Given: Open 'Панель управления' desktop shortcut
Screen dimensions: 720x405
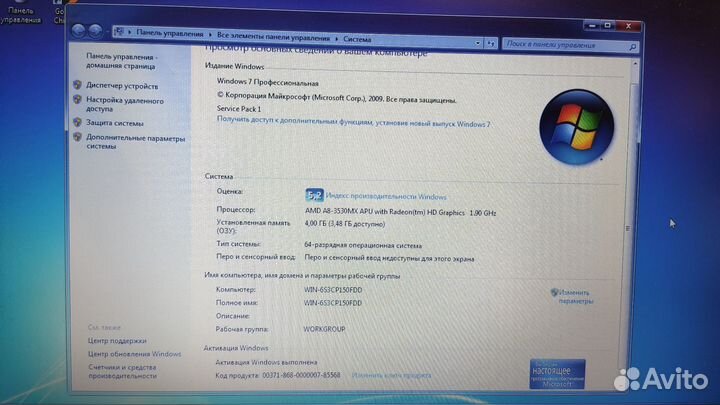Looking at the screenshot, I should coord(21,12).
